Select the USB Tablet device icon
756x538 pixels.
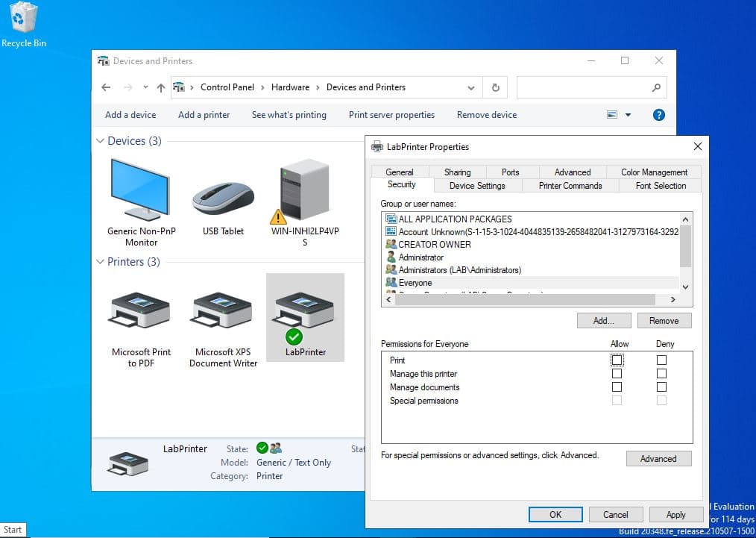(x=223, y=199)
